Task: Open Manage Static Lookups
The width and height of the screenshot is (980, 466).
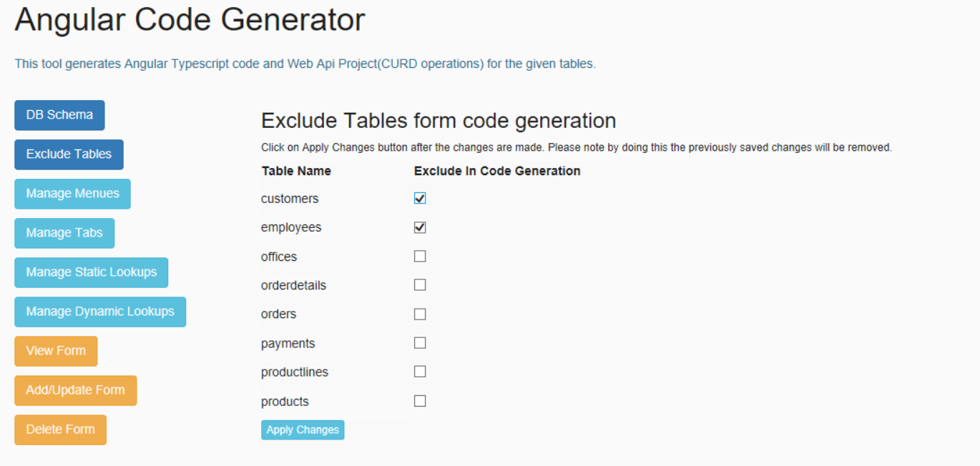Action: pos(91,272)
